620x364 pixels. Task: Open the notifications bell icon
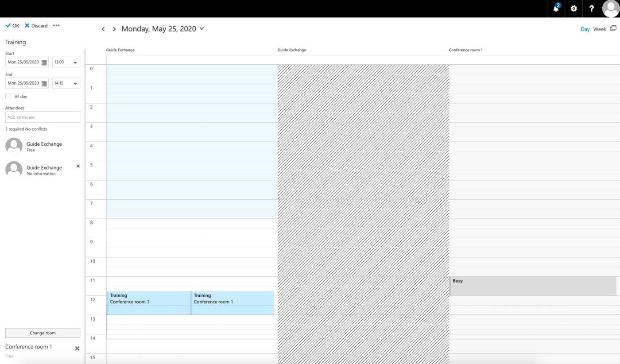point(556,8)
